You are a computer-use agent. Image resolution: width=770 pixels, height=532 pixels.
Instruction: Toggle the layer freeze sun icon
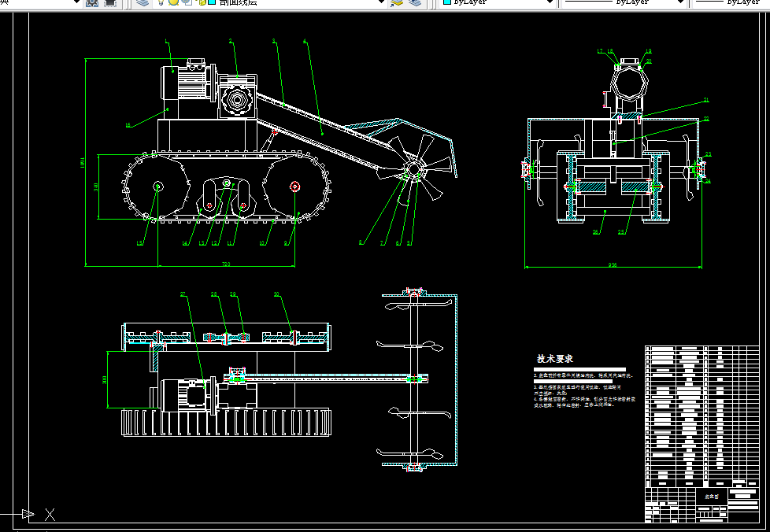click(173, 2)
